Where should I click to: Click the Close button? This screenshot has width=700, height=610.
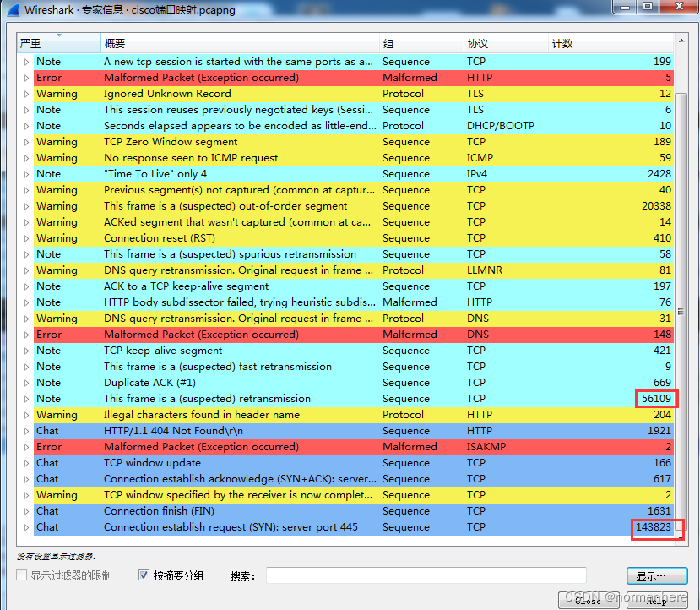pyautogui.click(x=588, y=601)
